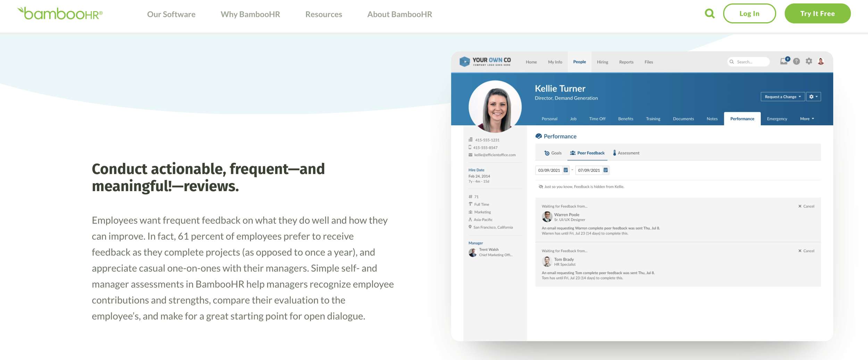Click the Trent Walsh manager name

click(489, 249)
